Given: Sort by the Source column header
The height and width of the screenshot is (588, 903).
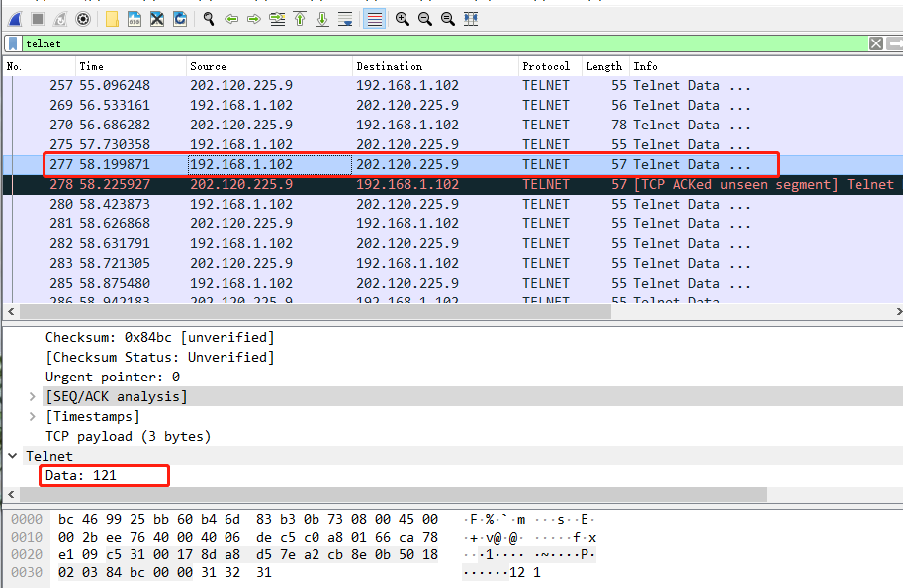Looking at the screenshot, I should pyautogui.click(x=269, y=67).
